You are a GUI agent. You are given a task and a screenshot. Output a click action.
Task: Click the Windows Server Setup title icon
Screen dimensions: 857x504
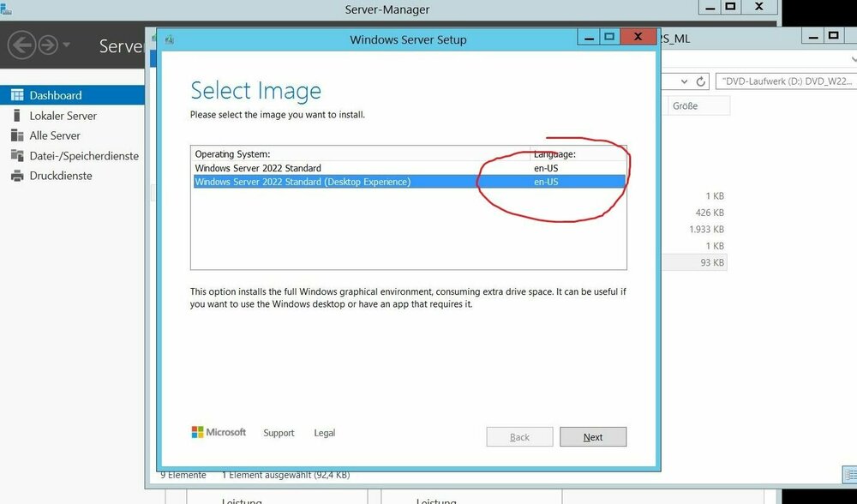(169, 39)
